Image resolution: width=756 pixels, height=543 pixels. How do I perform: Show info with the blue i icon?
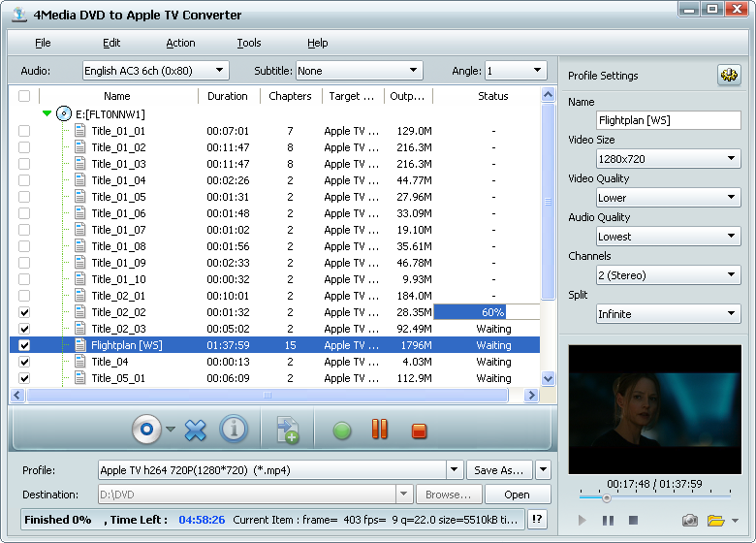coord(234,429)
